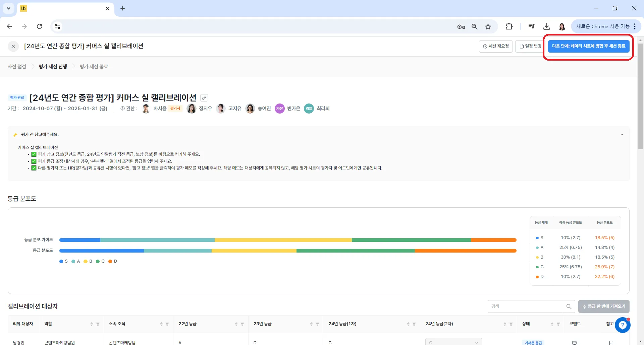Click the 등급 분포도 distribution bar

pyautogui.click(x=288, y=251)
